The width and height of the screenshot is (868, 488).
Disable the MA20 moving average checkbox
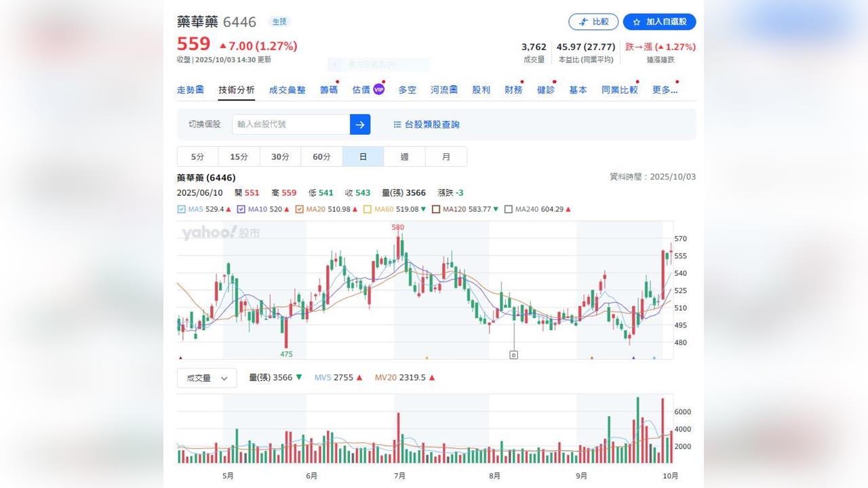299,209
